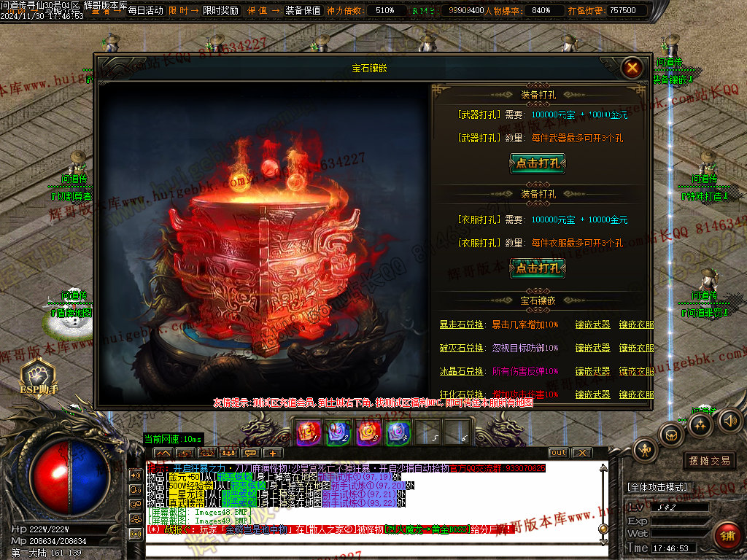Viewport: 747px width, 560px height.
Task: Click 镶嵌武器 in the 破灭石 row
Action: (592, 348)
